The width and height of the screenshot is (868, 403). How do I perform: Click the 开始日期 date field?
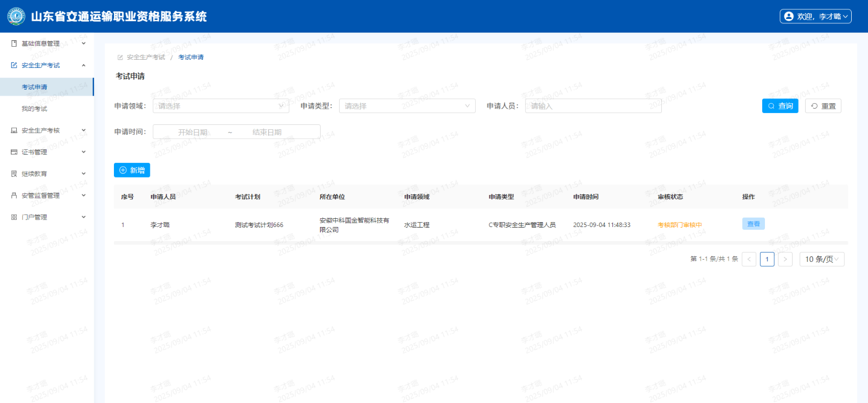coord(193,132)
